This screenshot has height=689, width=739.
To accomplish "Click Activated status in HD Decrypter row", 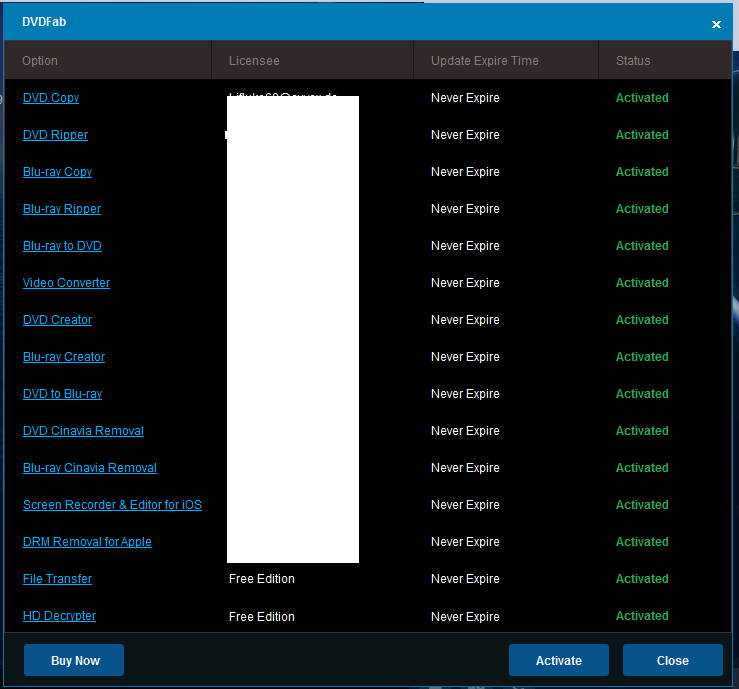I will 642,615.
